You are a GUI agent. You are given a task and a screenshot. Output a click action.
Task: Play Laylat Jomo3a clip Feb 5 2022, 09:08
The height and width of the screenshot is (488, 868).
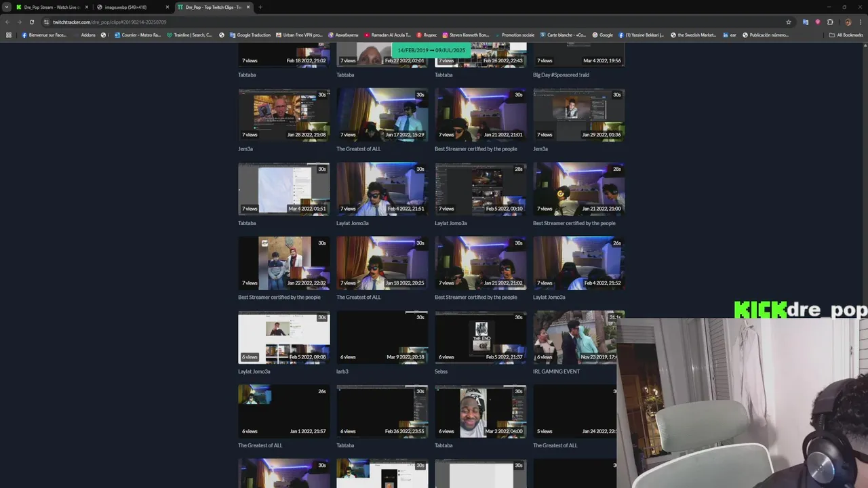284,337
